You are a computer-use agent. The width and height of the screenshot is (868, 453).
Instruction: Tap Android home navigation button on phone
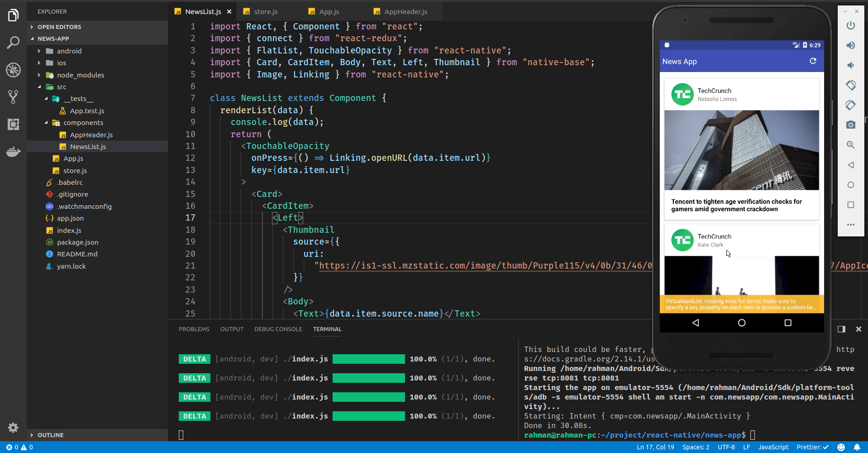coord(742,323)
